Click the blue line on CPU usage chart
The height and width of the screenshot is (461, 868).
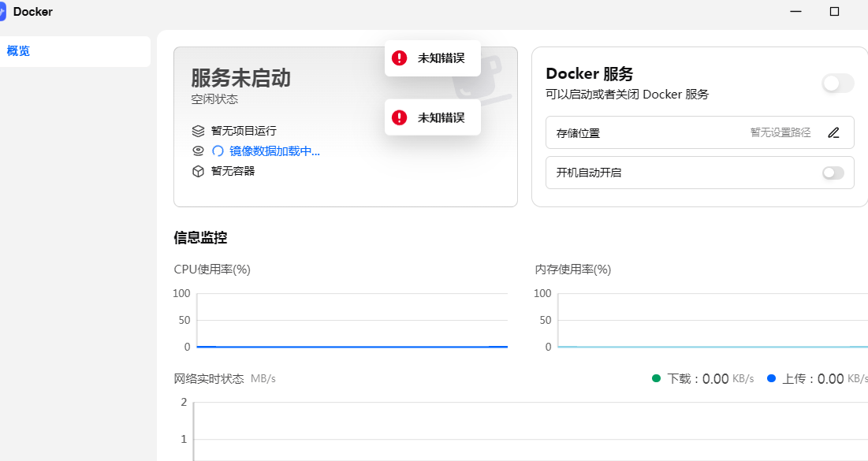(352, 347)
